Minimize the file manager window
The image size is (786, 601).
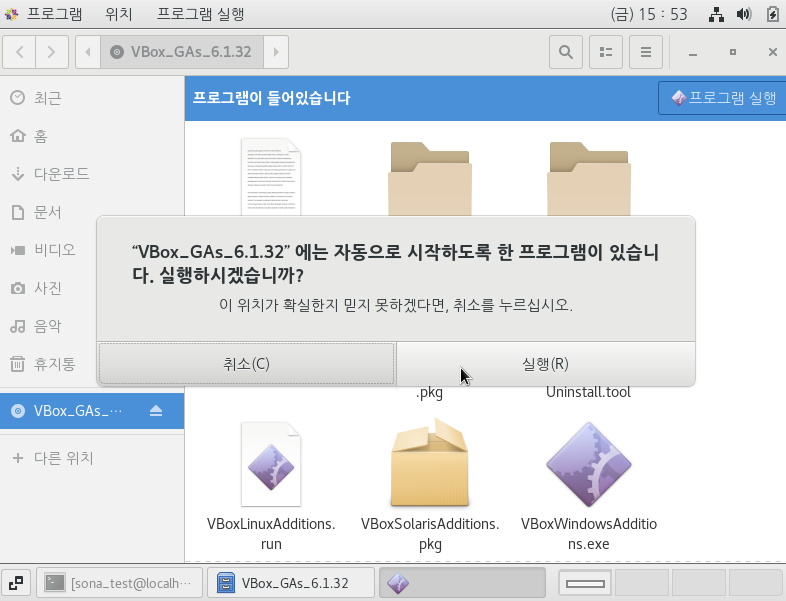[693, 52]
